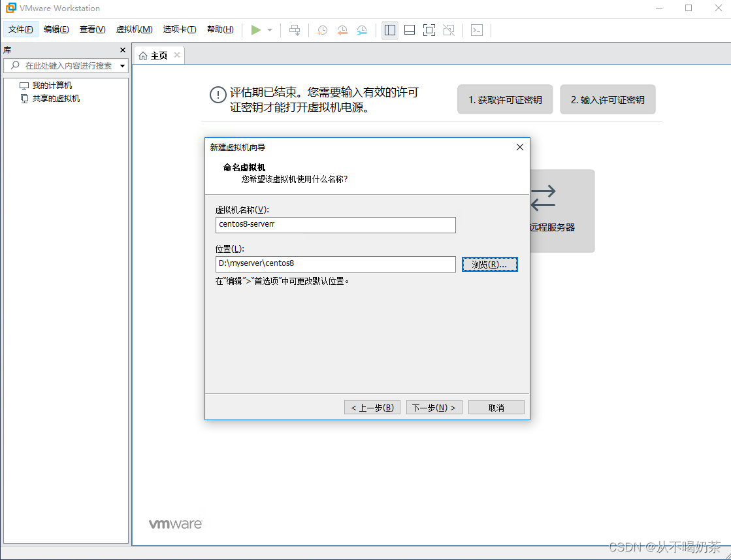Click Send Ctrl+Alt+Del toolbar icon

pyautogui.click(x=295, y=30)
